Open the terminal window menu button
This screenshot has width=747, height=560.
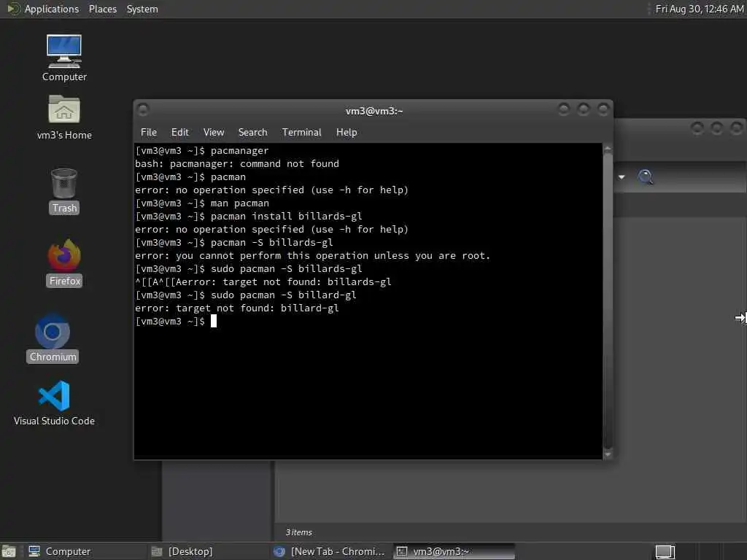[x=143, y=110]
